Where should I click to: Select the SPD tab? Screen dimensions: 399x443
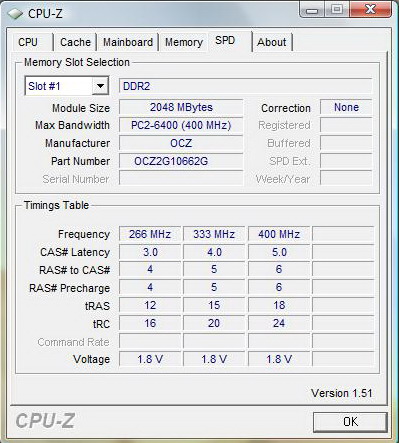point(230,41)
